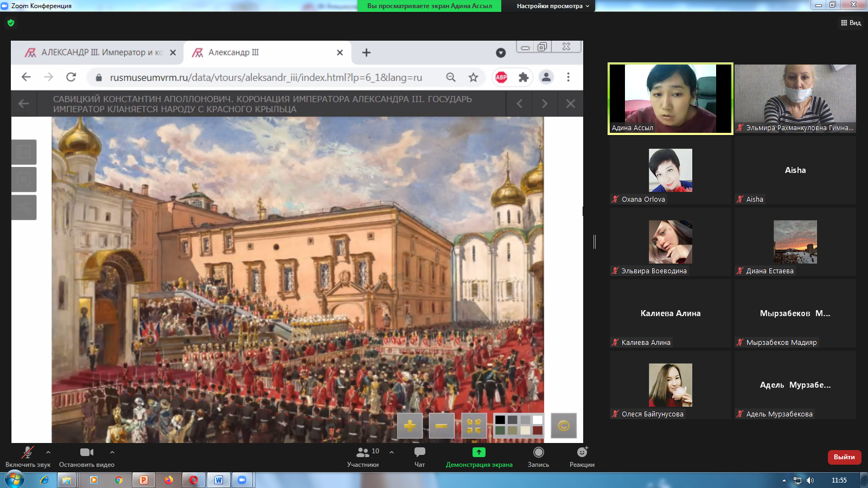
Task: Open the Вид view layout menu
Action: (x=851, y=23)
